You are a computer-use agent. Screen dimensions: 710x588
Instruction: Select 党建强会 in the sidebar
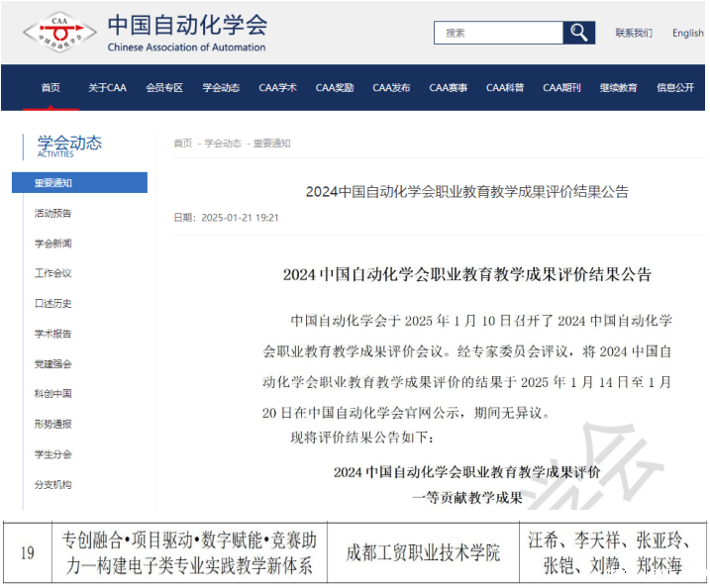pyautogui.click(x=53, y=364)
